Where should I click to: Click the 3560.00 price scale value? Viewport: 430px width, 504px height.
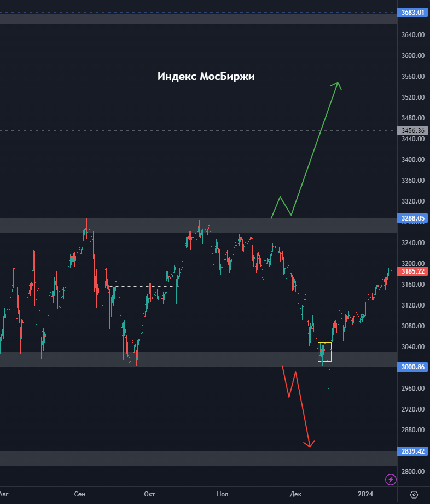tap(413, 77)
